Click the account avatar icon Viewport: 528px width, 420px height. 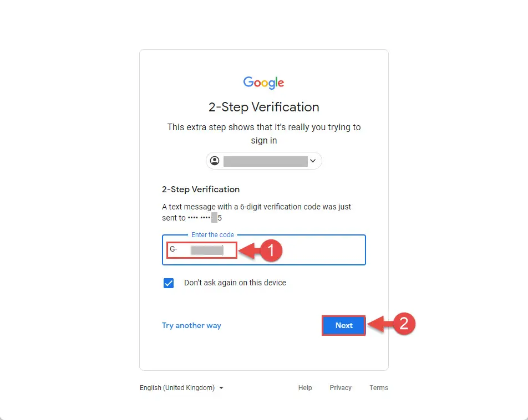(215, 161)
